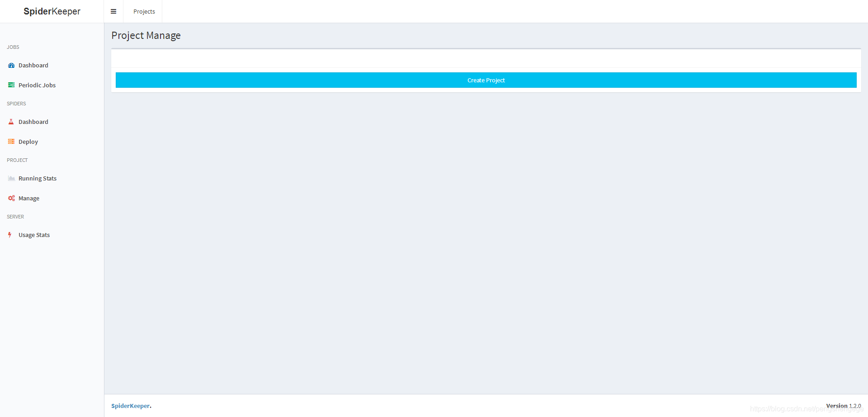Open Running Stats under PROJECT
Screen dimensions: 868x417
pos(38,178)
